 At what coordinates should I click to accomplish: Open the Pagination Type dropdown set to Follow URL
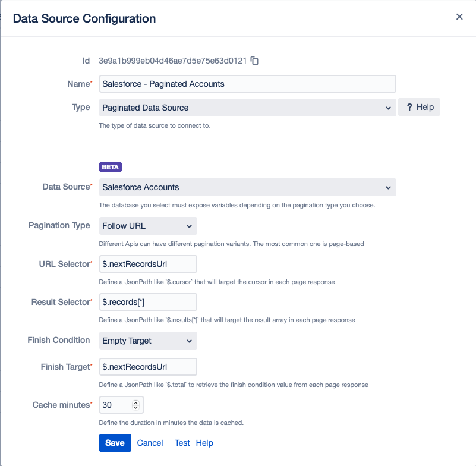pos(148,226)
